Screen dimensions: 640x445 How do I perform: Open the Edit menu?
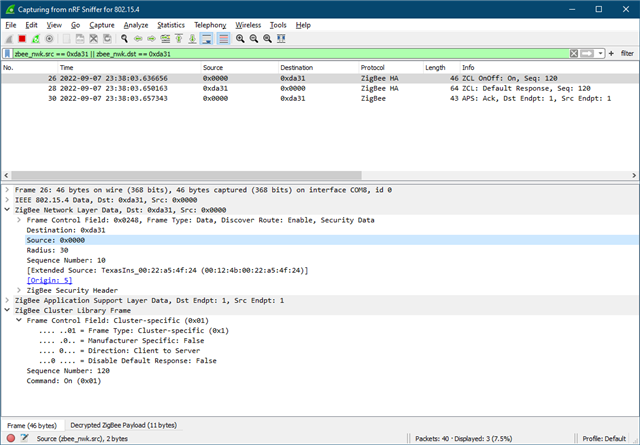[x=31, y=25]
